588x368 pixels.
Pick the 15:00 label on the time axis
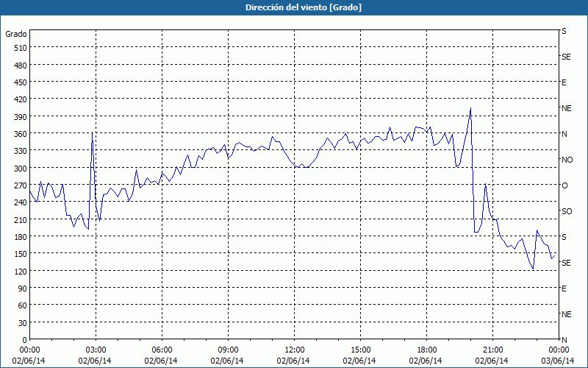360,350
